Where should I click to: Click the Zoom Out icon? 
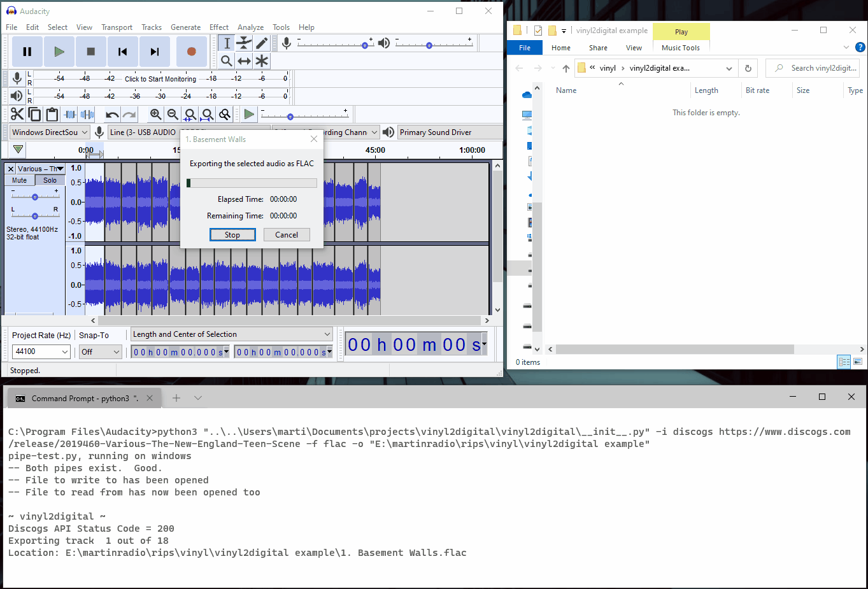click(x=173, y=114)
